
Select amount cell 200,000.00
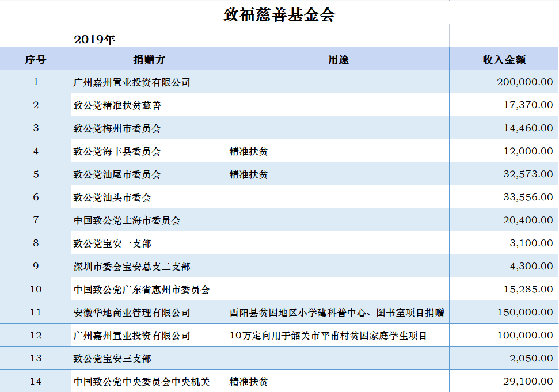[x=504, y=82]
